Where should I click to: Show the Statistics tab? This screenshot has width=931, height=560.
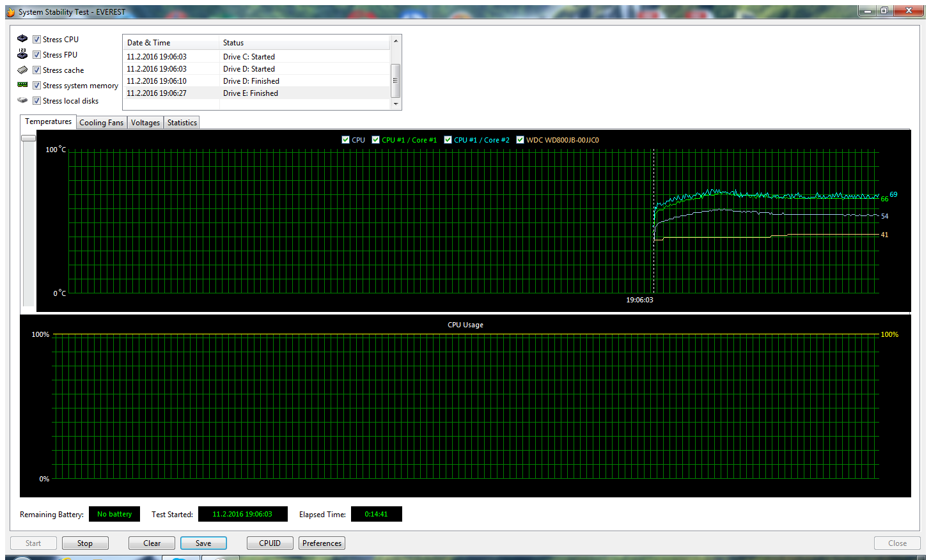tap(182, 123)
